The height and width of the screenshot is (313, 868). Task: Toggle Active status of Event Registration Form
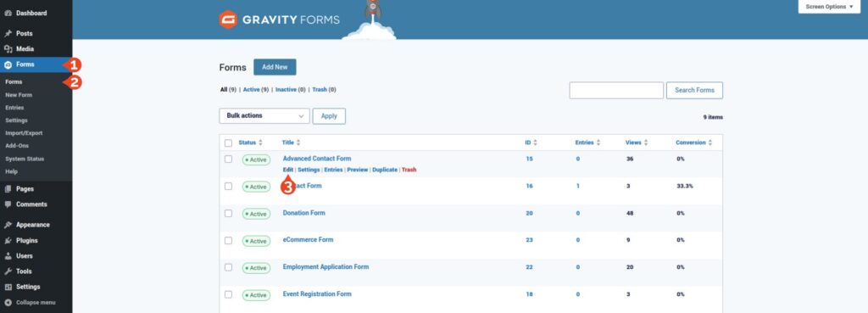(x=256, y=295)
